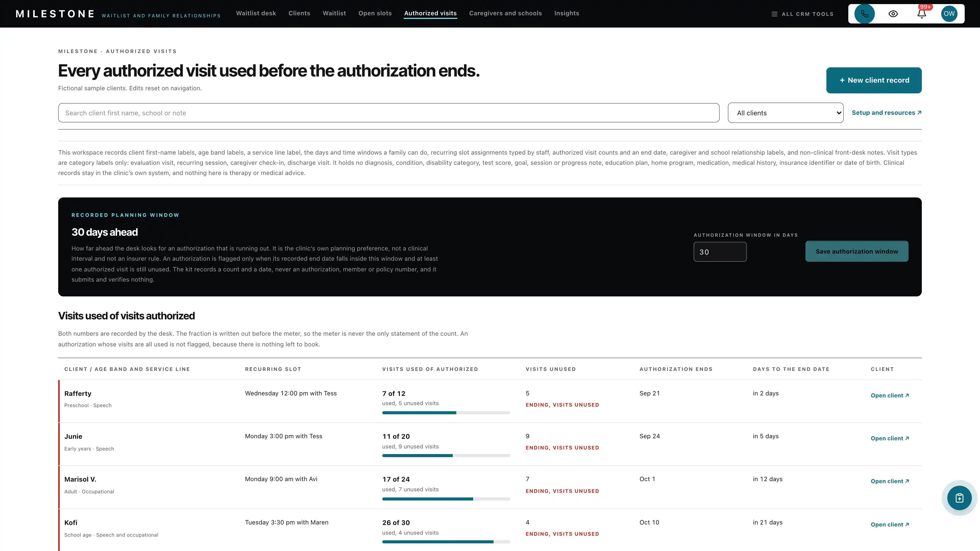The height and width of the screenshot is (551, 980).
Task: Click Marisol V.'s visits progress meter
Action: tap(446, 499)
